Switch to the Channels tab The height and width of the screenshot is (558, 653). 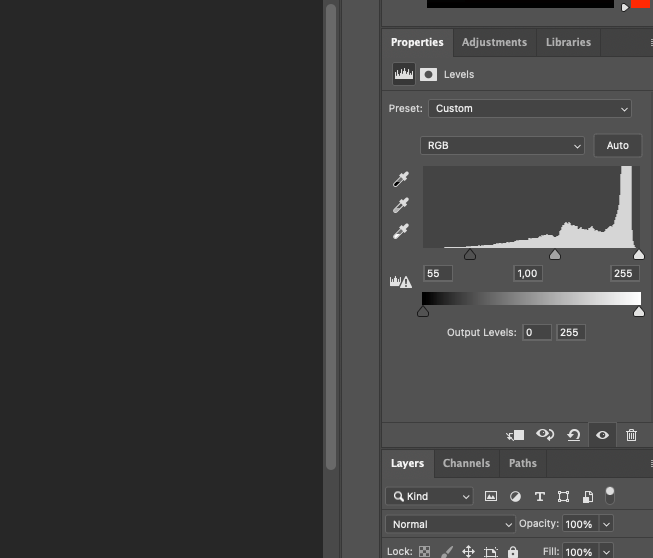(x=466, y=463)
